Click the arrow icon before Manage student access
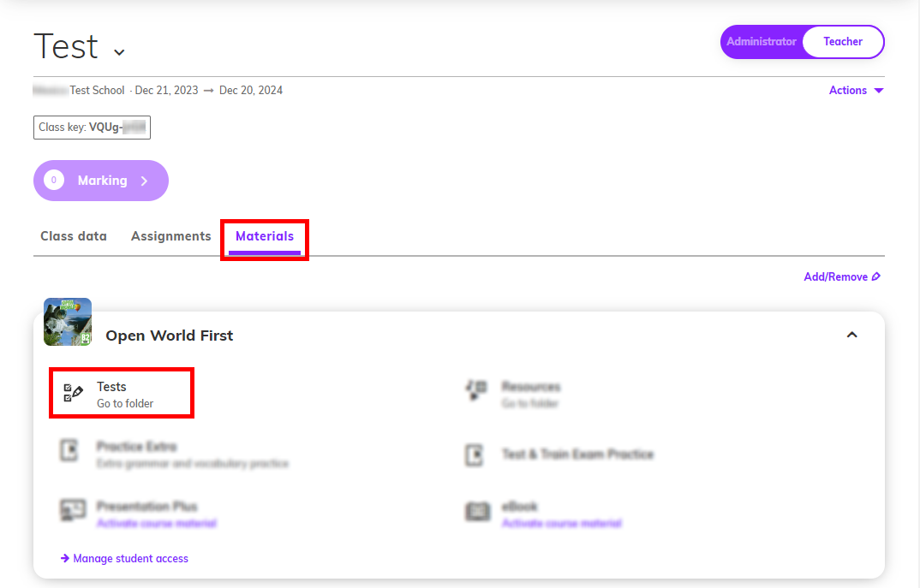Viewport: 920px width, 588px height. (65, 559)
